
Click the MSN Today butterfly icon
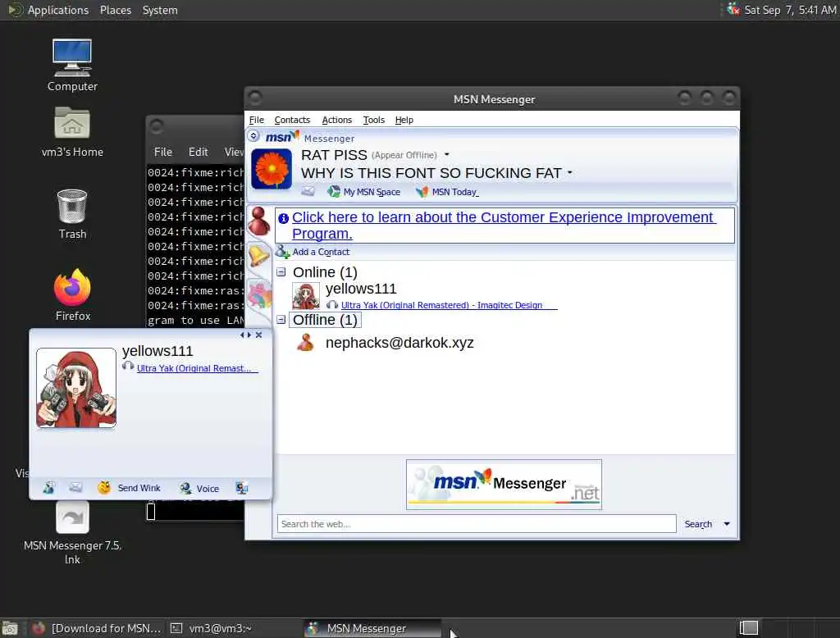[422, 191]
